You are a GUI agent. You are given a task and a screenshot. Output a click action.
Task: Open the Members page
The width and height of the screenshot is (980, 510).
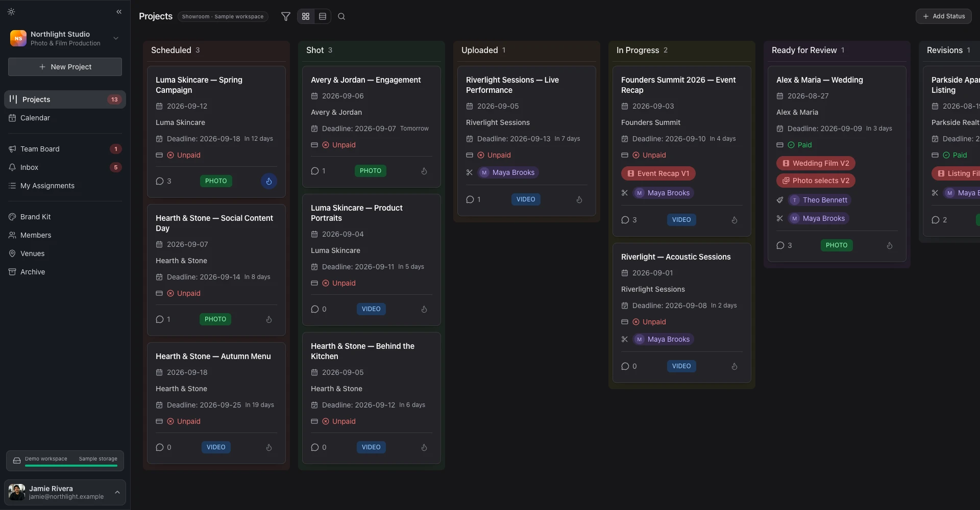coord(65,235)
